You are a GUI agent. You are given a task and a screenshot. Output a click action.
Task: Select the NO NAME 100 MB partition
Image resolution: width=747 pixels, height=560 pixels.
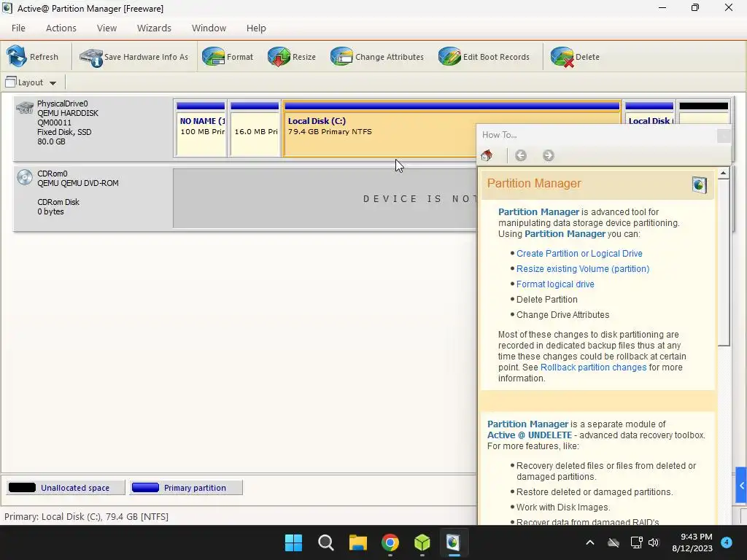(x=201, y=128)
